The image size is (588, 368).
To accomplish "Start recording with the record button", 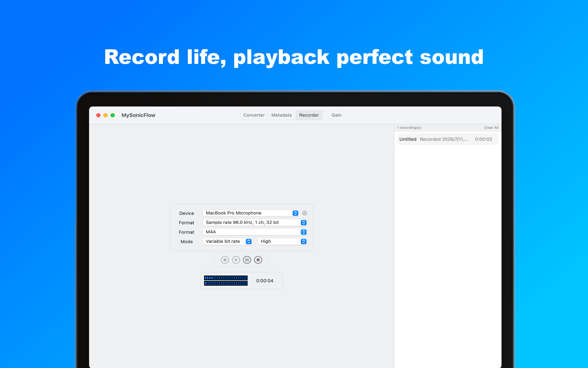I will point(225,260).
